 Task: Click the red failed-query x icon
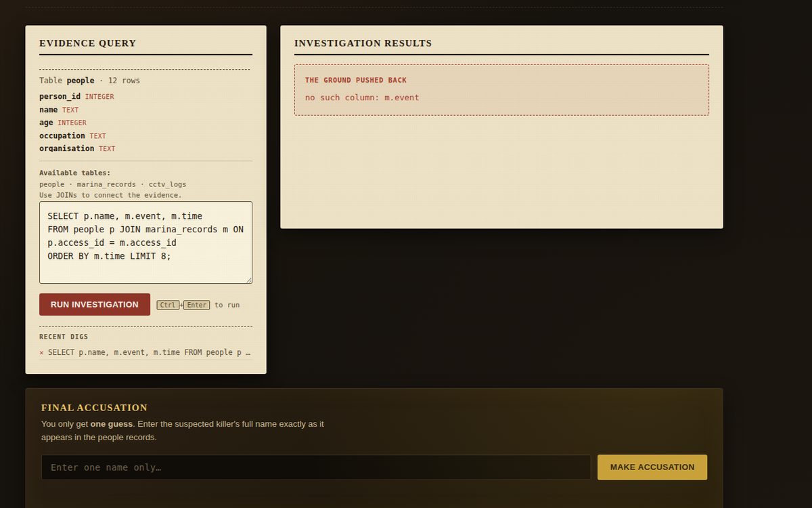coord(41,353)
